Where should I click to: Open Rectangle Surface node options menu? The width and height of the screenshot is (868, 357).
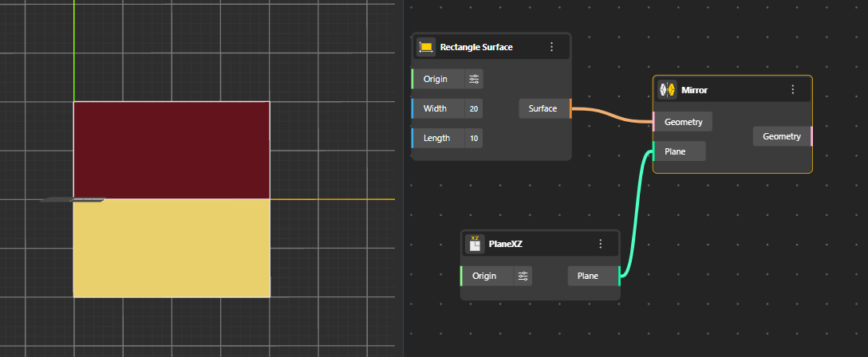click(x=551, y=47)
